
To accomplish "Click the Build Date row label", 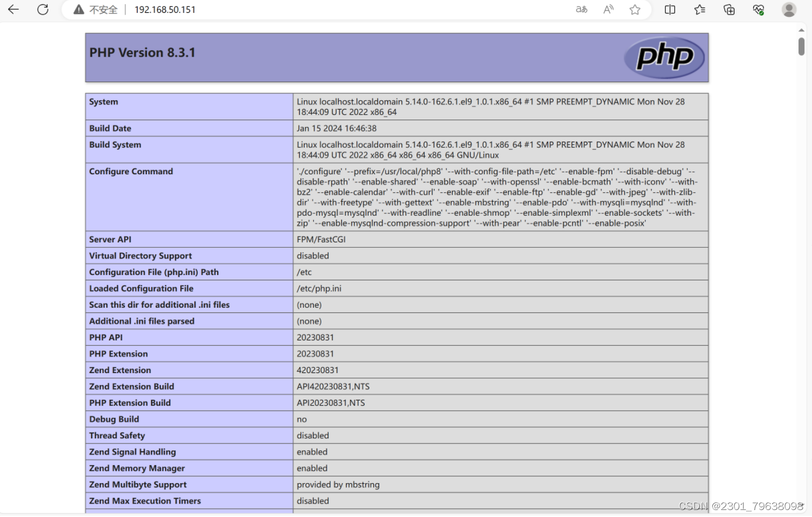I will [110, 128].
